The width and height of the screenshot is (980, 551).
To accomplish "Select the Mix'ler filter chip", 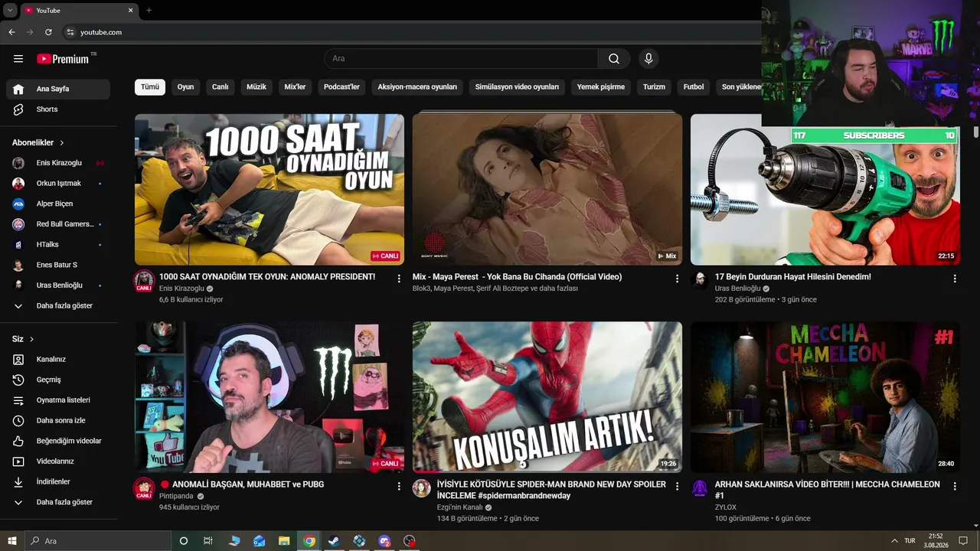I will [295, 87].
